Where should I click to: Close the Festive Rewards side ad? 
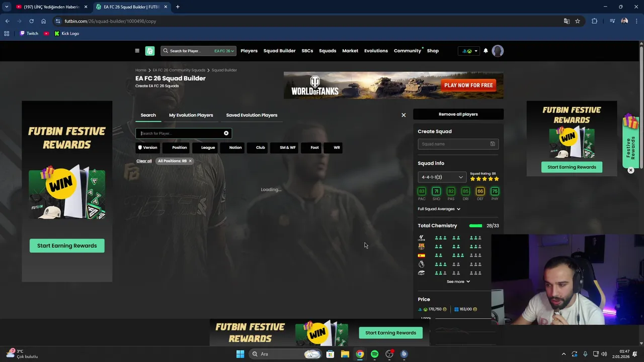(630, 170)
